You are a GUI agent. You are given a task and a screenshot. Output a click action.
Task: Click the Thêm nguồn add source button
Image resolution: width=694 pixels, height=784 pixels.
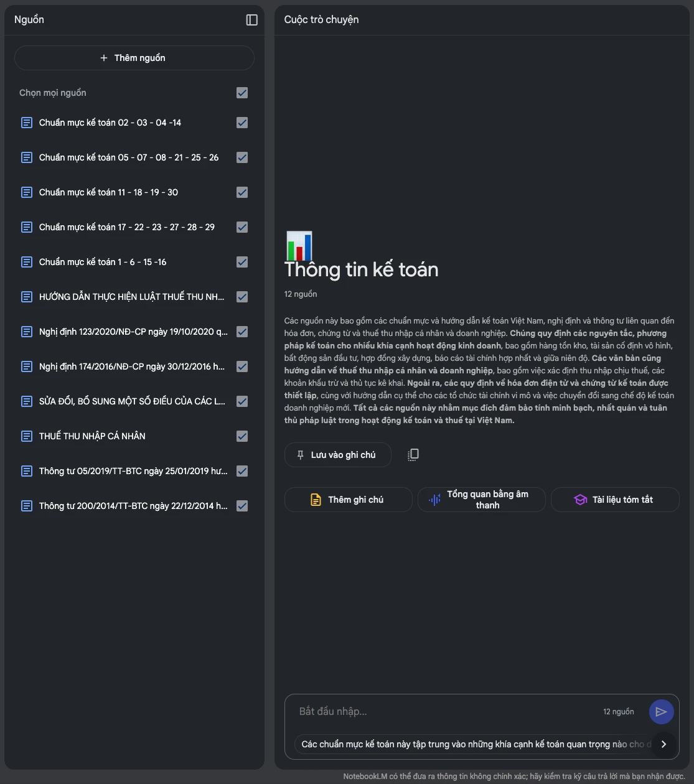pos(134,58)
